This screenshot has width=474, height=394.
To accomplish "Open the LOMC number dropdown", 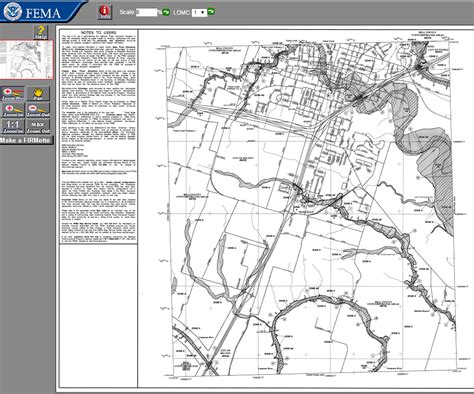I will tap(199, 12).
